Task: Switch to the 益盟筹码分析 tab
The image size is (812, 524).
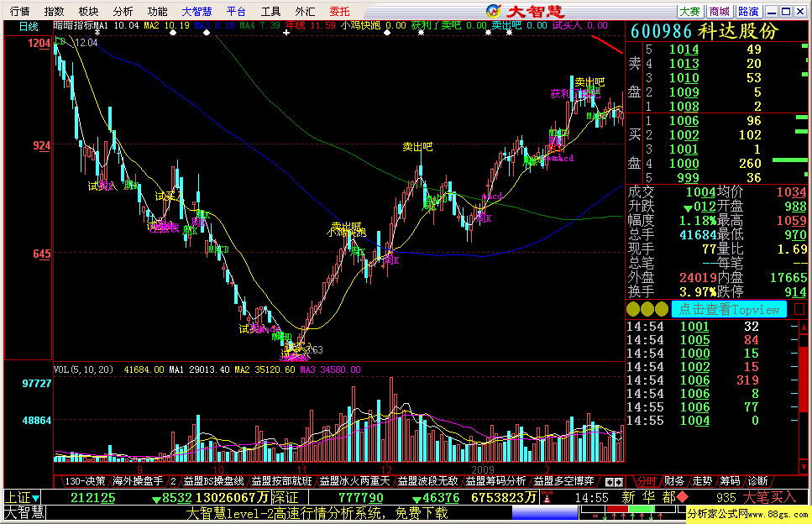Action: (495, 481)
